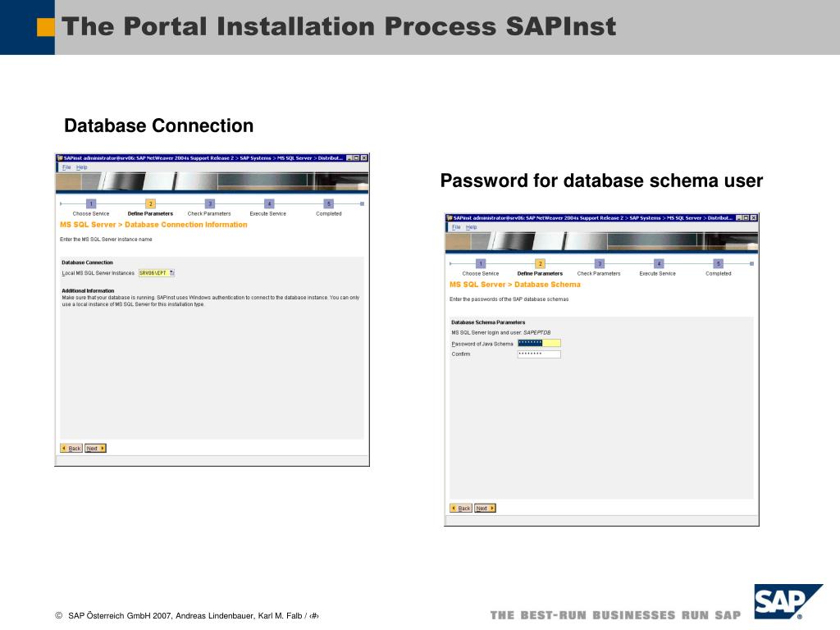Minimize the Database Schema SAPinst window
The width and height of the screenshot is (840, 630).
(739, 218)
